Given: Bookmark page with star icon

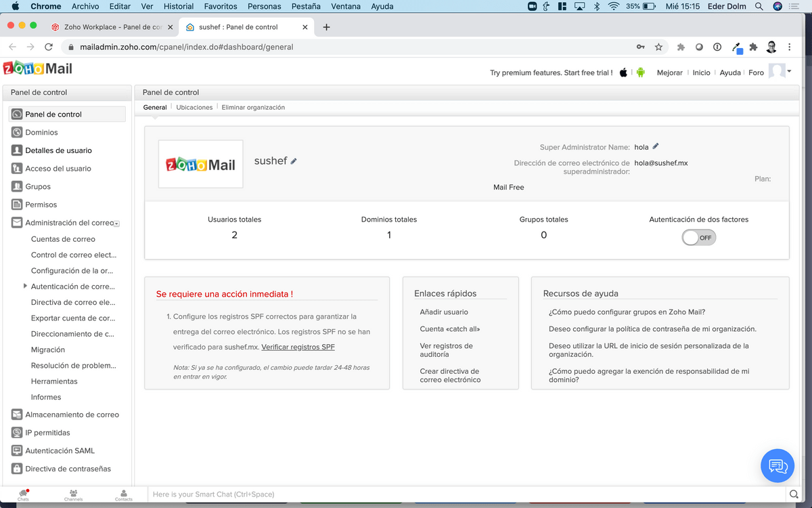Looking at the screenshot, I should click(x=658, y=47).
